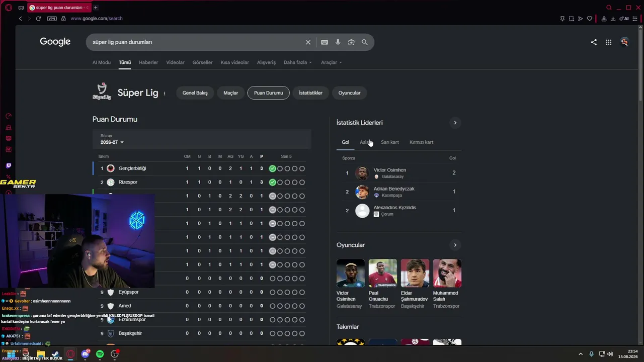Open the browser downloads icon
Viewport: 644px width, 362px height.
613,19
